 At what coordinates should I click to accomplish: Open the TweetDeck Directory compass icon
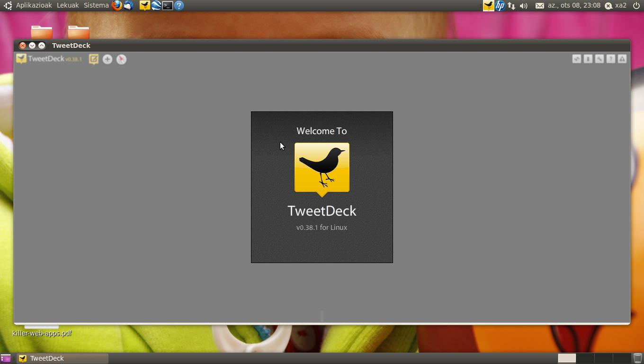(x=121, y=59)
